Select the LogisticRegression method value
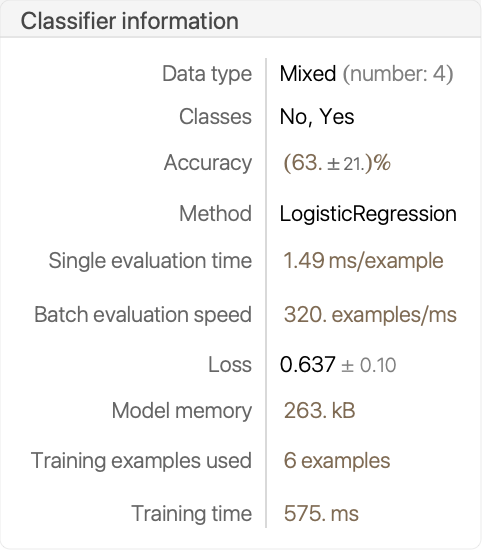 pos(368,214)
